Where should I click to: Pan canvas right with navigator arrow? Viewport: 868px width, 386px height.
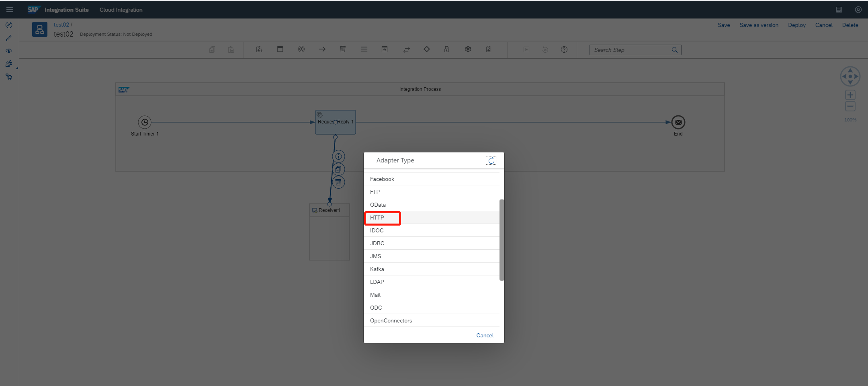tap(856, 76)
